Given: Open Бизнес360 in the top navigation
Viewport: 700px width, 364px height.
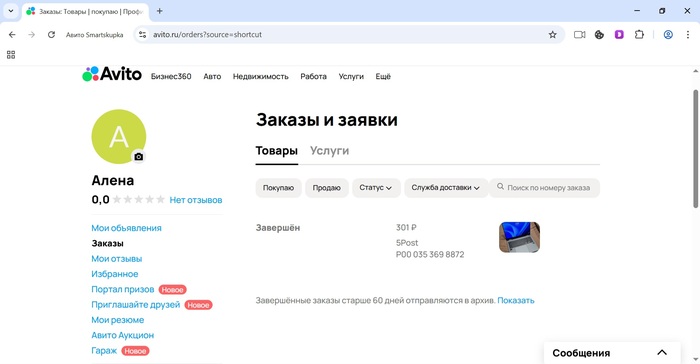Looking at the screenshot, I should 171,76.
